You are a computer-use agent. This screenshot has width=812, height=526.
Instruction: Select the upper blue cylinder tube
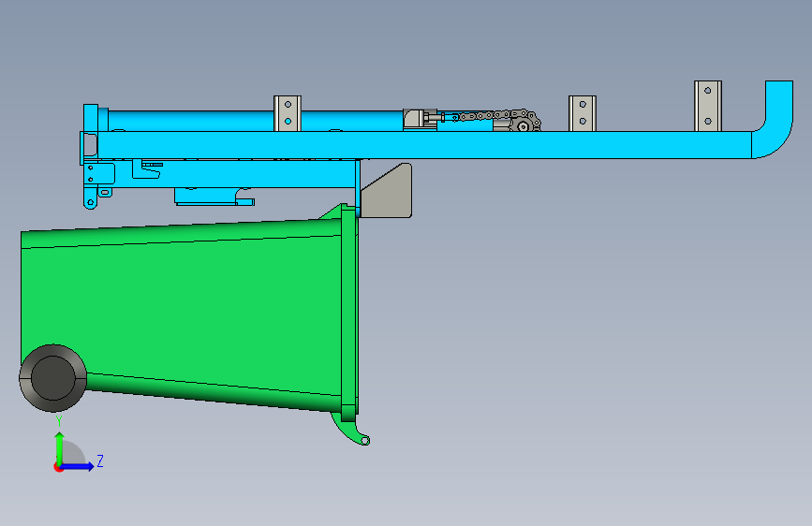tap(255, 121)
